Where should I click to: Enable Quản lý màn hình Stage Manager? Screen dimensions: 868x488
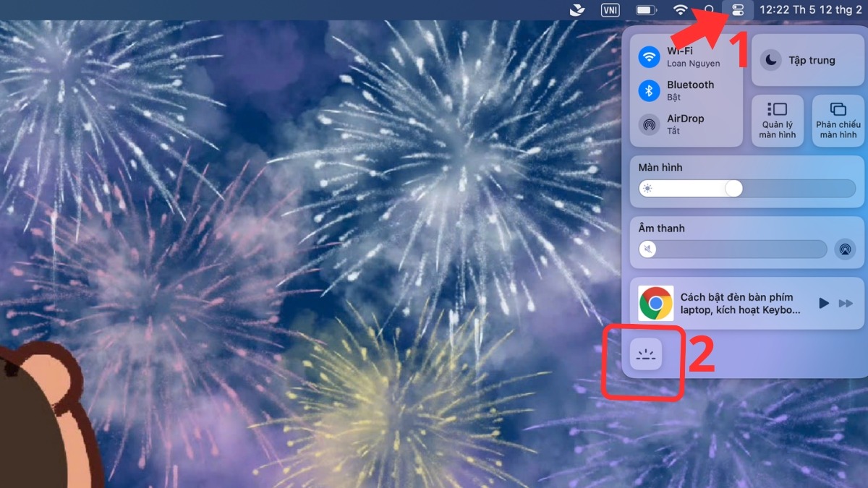778,121
